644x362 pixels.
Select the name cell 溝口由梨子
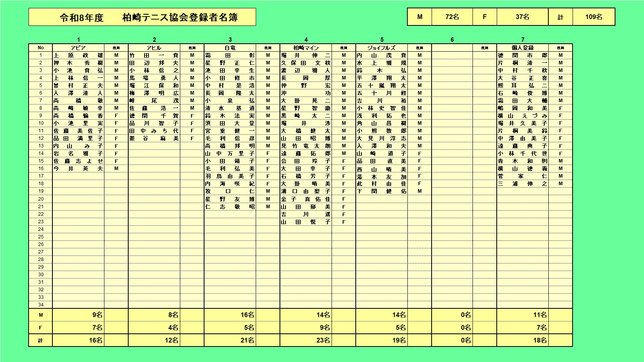306,191
